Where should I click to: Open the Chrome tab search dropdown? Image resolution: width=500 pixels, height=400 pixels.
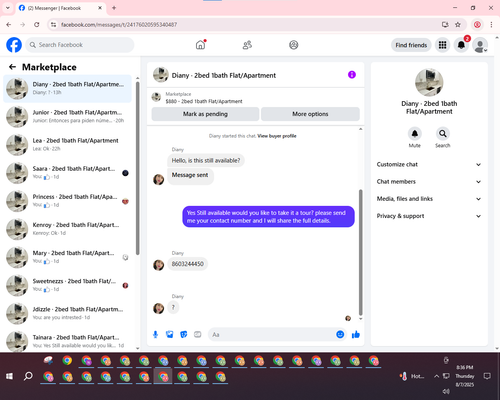pos(8,8)
